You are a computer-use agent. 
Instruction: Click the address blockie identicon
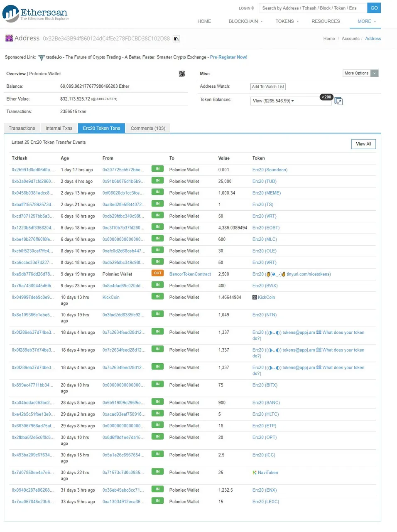pos(9,38)
